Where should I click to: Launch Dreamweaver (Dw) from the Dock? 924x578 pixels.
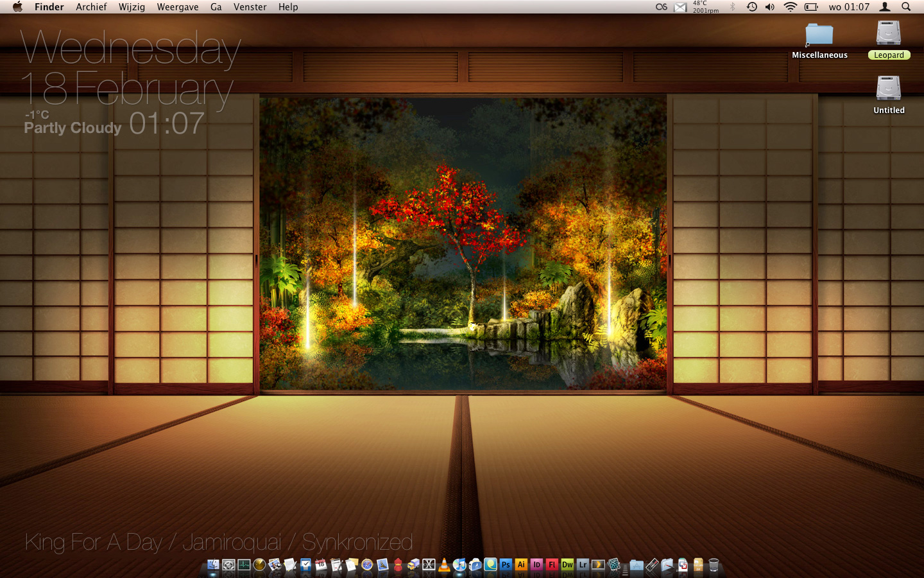[x=567, y=565]
